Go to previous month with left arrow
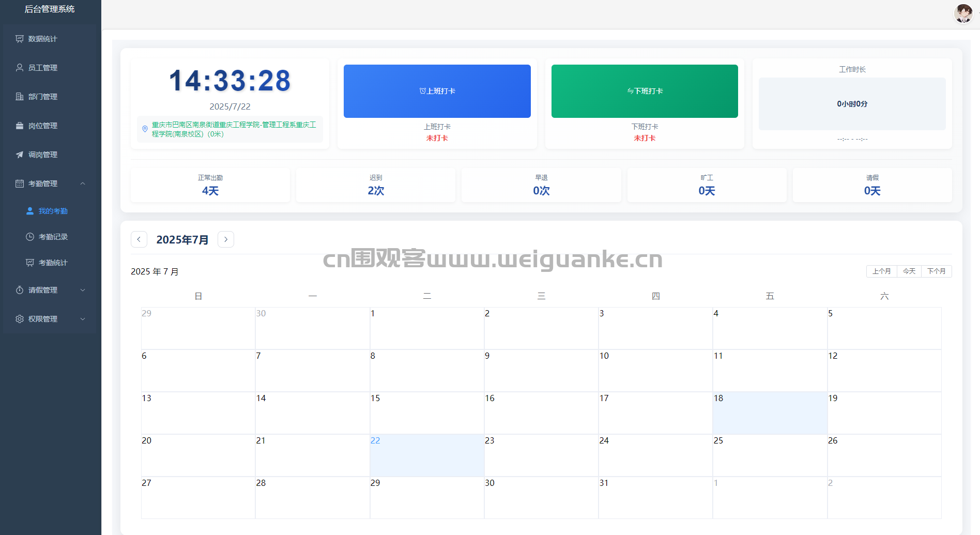The width and height of the screenshot is (980, 535). tap(139, 239)
